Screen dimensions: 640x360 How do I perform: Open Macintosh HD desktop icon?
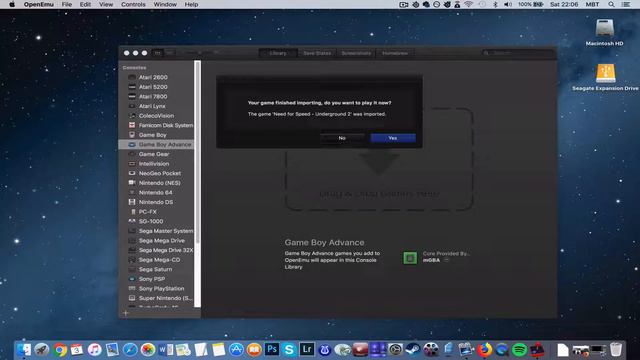point(604,32)
